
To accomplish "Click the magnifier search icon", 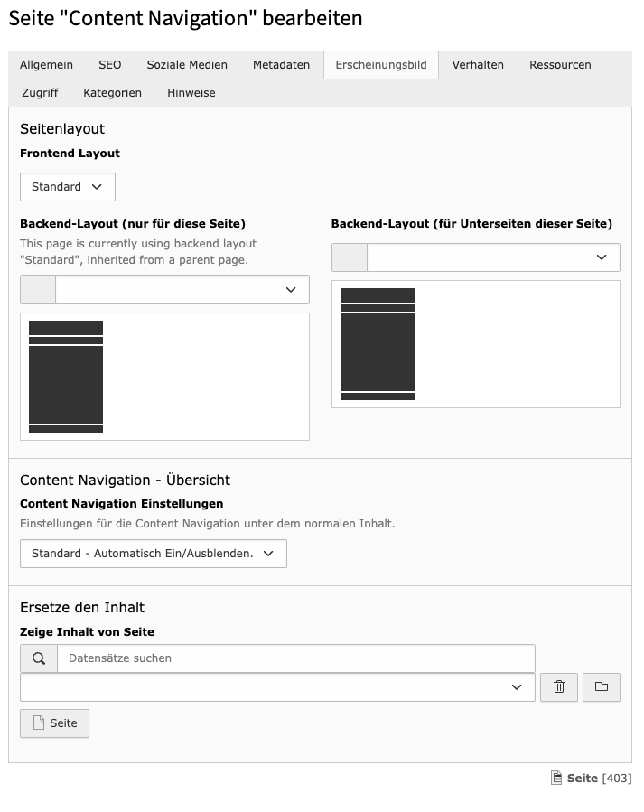I will pyautogui.click(x=39, y=658).
